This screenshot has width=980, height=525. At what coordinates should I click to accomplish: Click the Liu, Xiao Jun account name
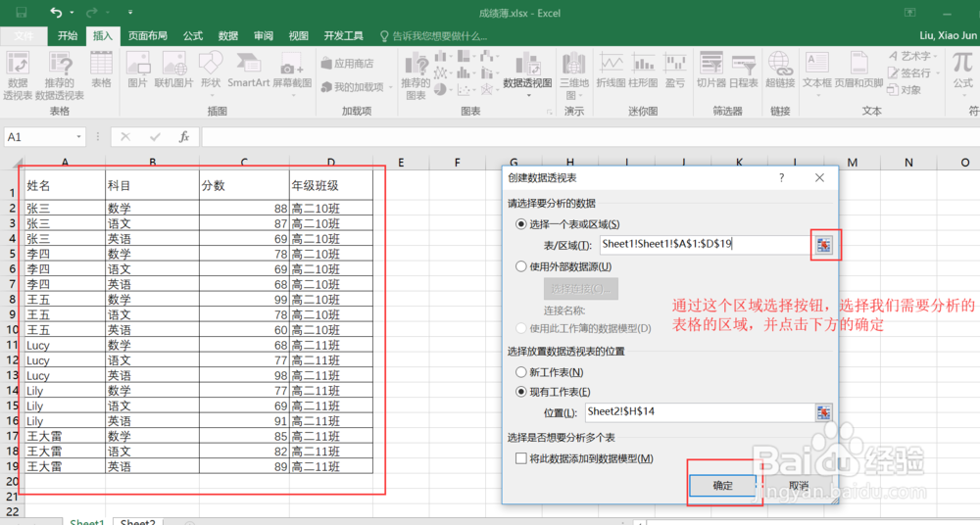tap(948, 35)
